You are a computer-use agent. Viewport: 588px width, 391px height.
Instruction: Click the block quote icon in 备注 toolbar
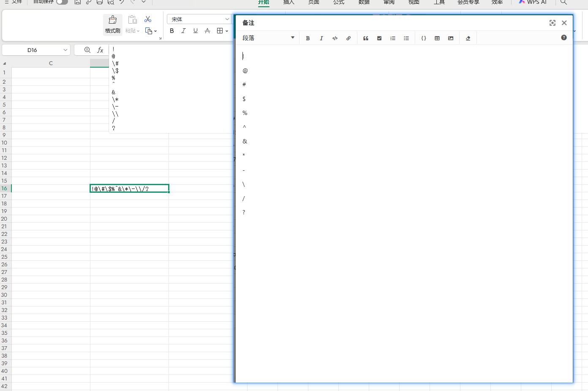366,38
